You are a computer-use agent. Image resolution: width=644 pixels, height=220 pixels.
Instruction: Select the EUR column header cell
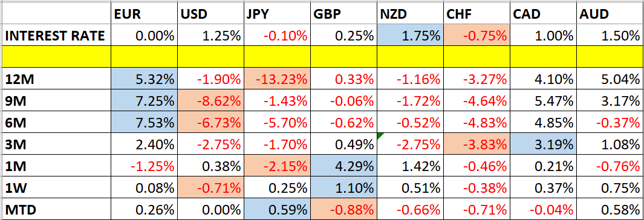[x=144, y=15]
